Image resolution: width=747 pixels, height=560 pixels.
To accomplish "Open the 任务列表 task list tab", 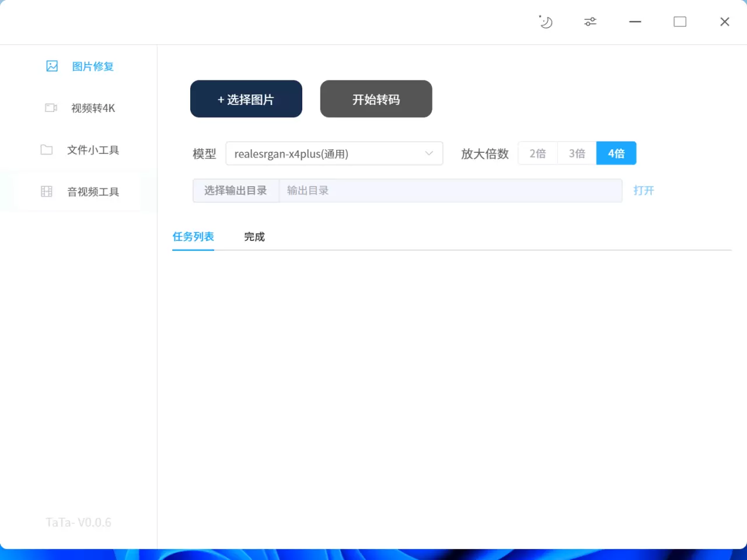I will click(193, 237).
